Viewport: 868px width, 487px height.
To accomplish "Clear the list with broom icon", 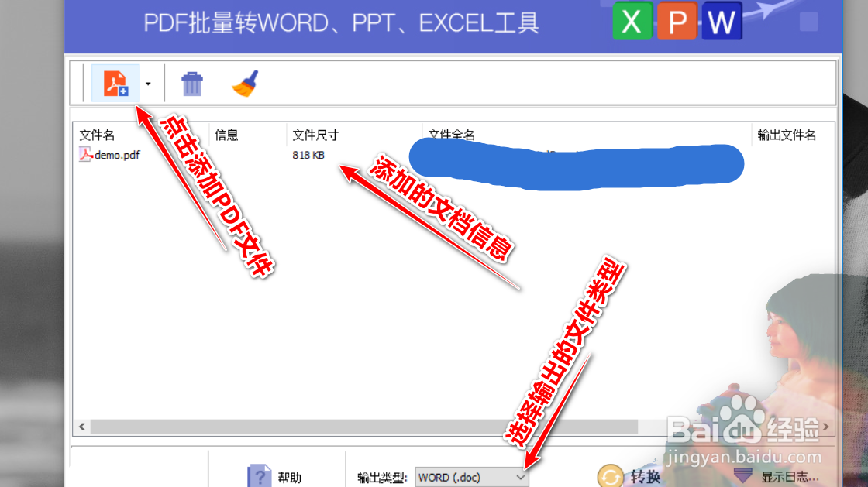I will tap(246, 84).
